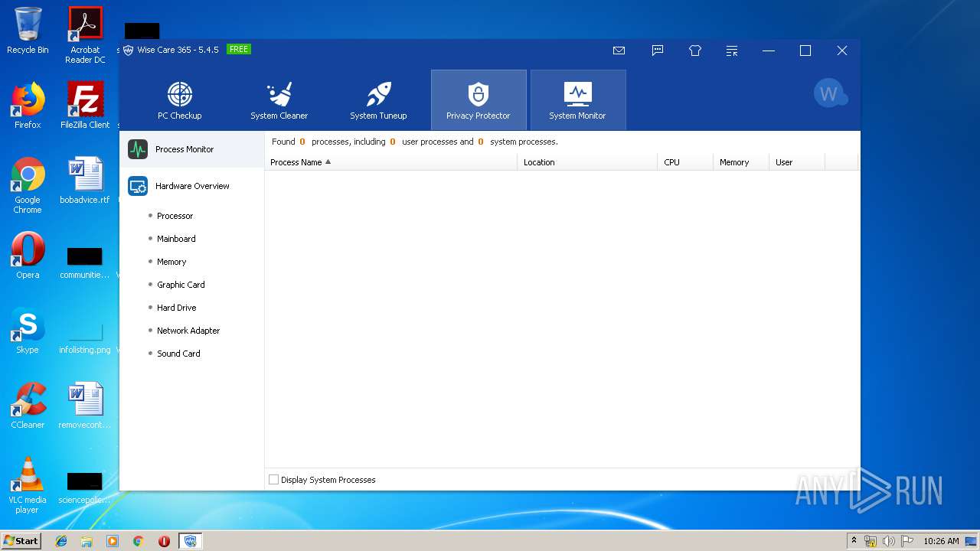Open infolisting.png desktop file

tap(85, 335)
